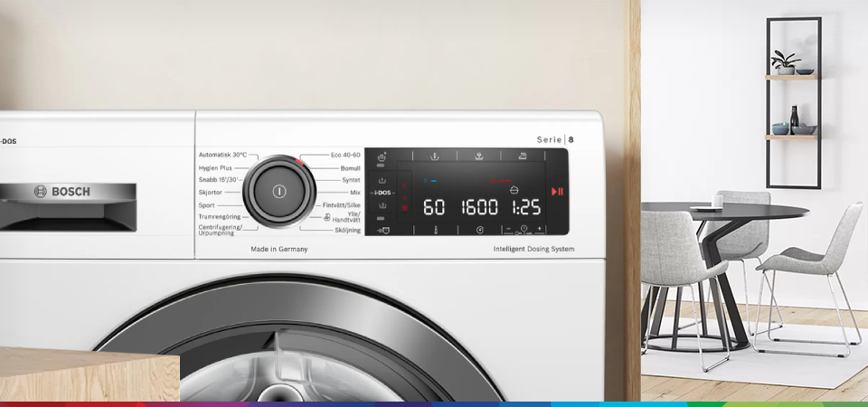868x407 pixels.
Task: Tap the remote start icon top left
Action: (382, 156)
